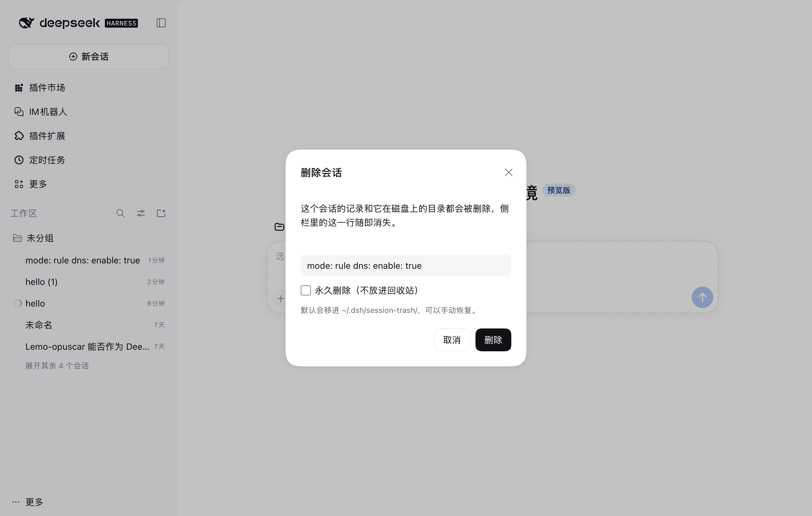Select the 'hello' session from 9分钟
The width and height of the screenshot is (812, 516).
(89, 303)
